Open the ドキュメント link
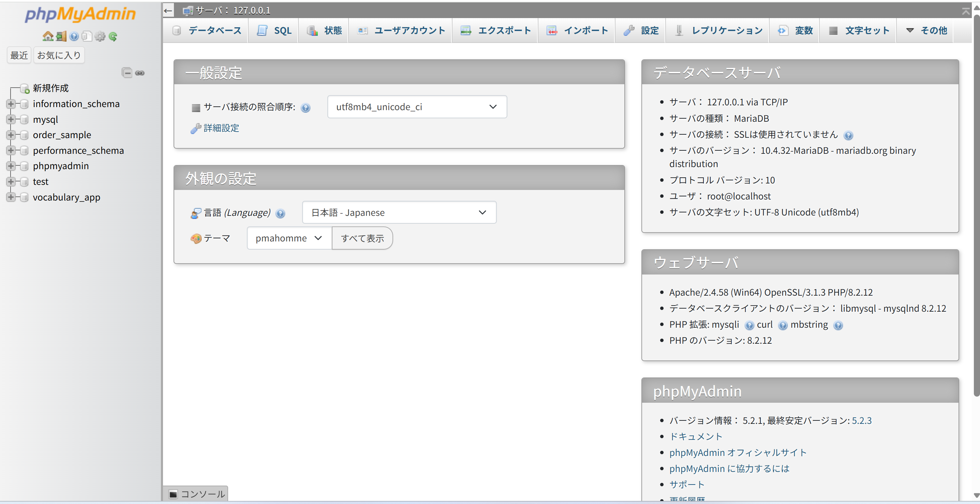Viewport: 980px width, 504px height. pos(696,437)
